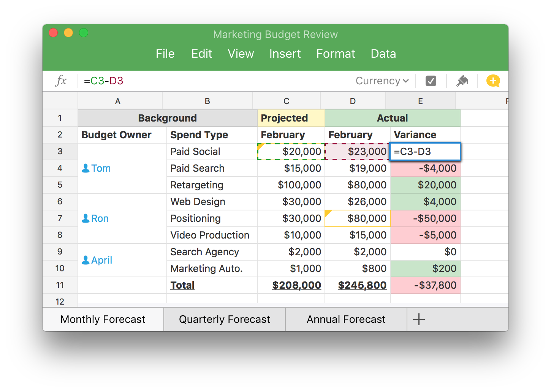Open the Data menu
Screen dimensions: 551x392
(x=383, y=54)
